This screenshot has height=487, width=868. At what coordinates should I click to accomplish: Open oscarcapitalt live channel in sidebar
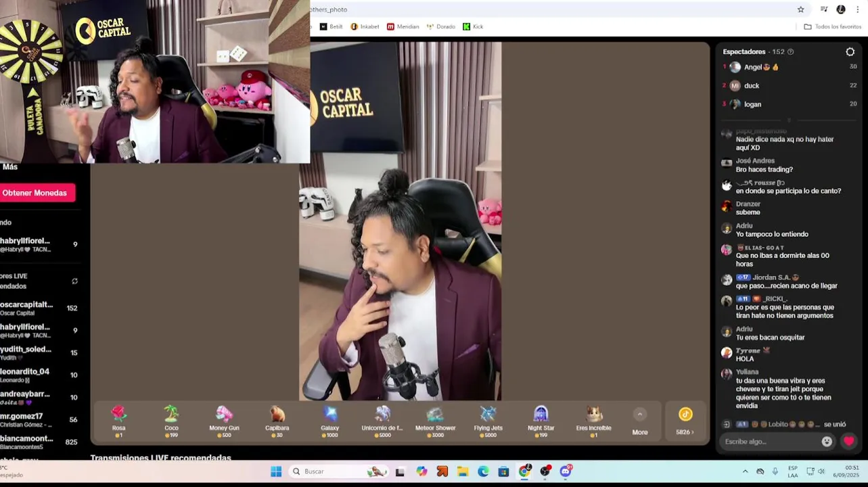pos(41,308)
